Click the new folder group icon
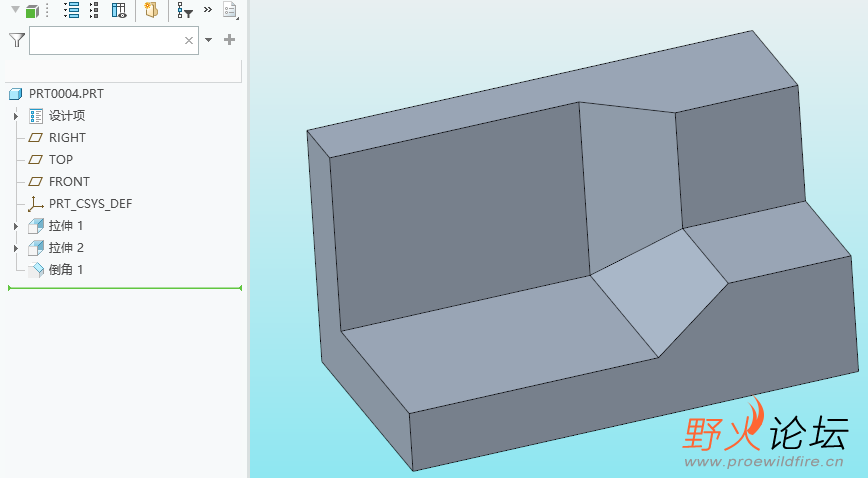Viewport: 868px width, 478px height. [x=151, y=10]
